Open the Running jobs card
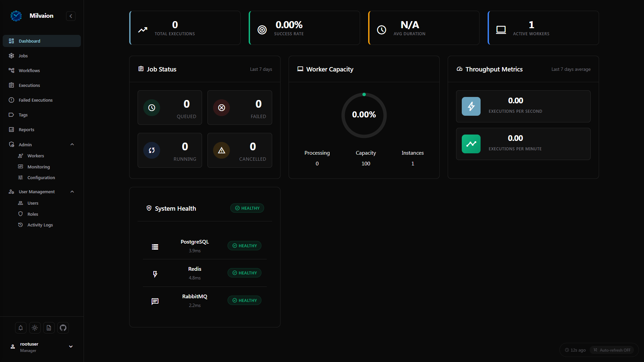The height and width of the screenshot is (362, 644). coord(170,150)
